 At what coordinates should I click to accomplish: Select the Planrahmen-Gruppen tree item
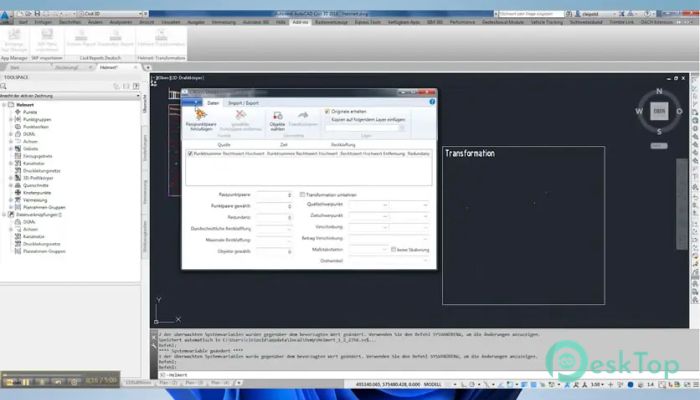pyautogui.click(x=42, y=207)
